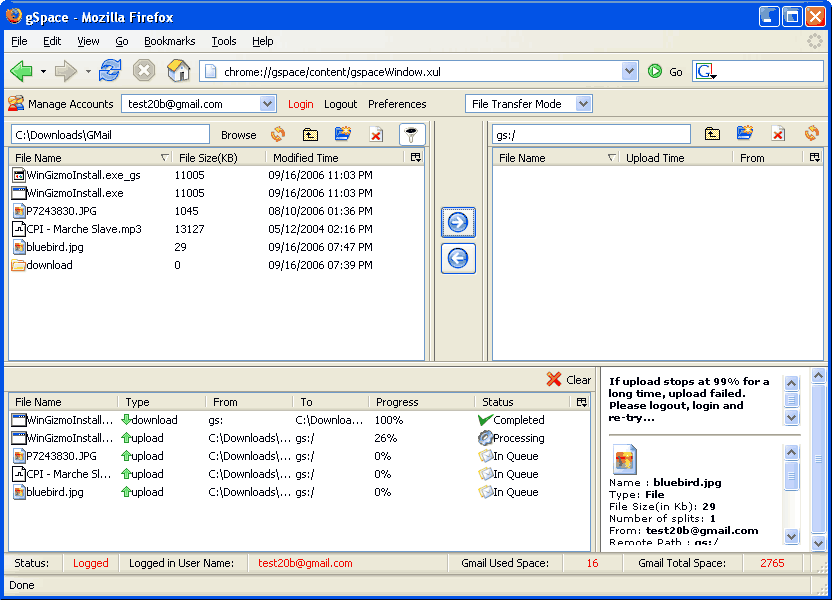
Task: Open the Forward button history arrow
Action: [x=88, y=71]
